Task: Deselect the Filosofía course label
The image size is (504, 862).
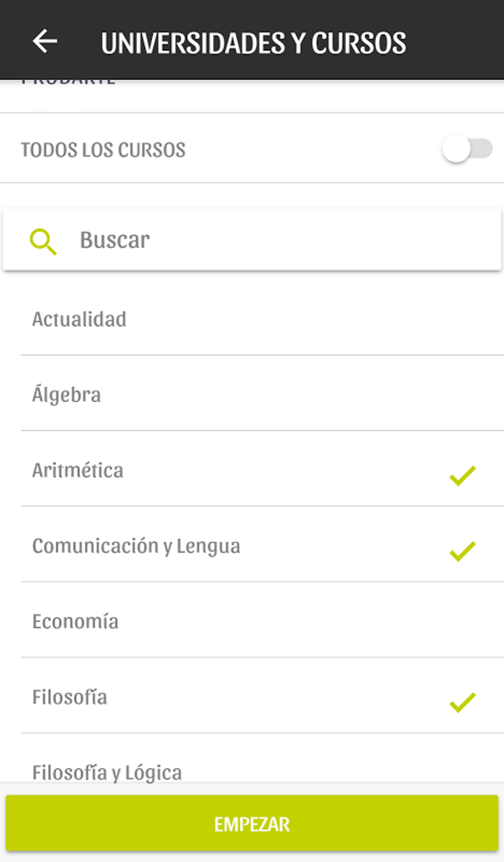Action: coord(70,697)
